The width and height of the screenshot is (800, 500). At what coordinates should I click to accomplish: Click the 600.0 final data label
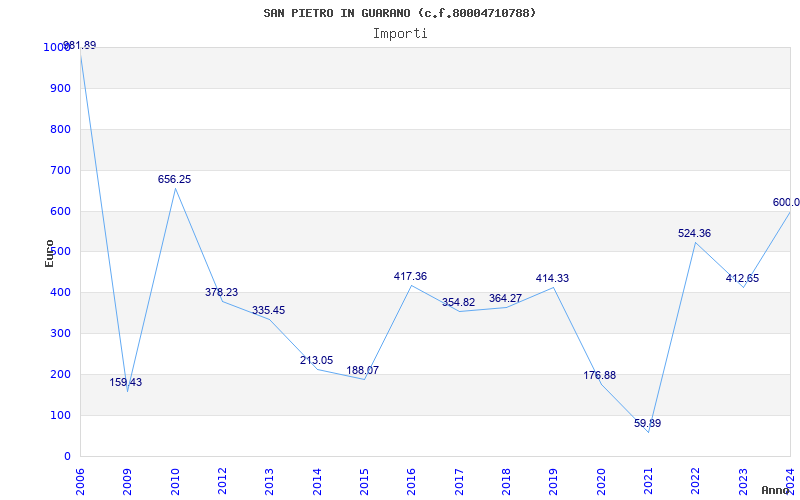click(x=786, y=203)
